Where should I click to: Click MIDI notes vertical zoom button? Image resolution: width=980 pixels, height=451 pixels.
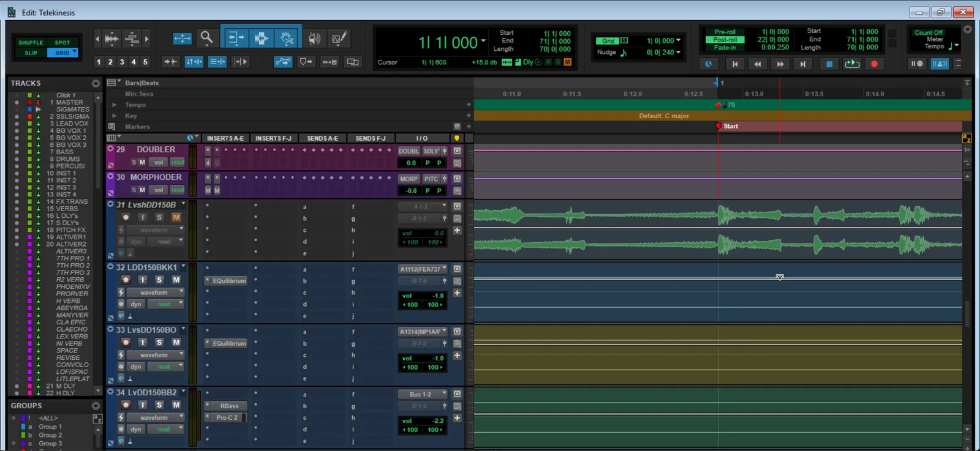pos(132,39)
